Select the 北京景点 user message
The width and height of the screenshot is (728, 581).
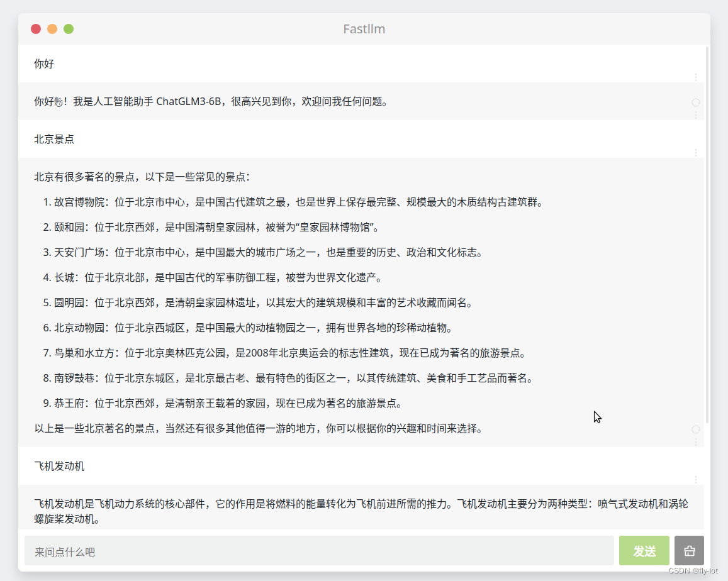[53, 139]
